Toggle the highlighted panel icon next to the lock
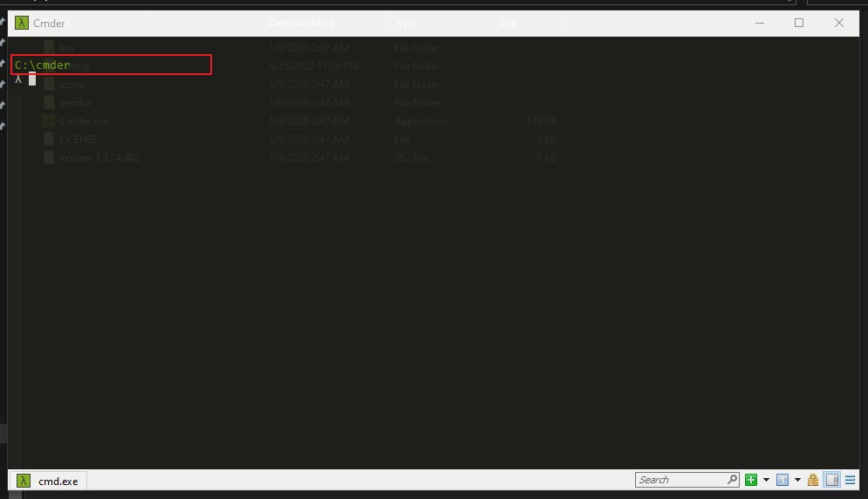Viewport: 868px width, 499px height. [832, 480]
